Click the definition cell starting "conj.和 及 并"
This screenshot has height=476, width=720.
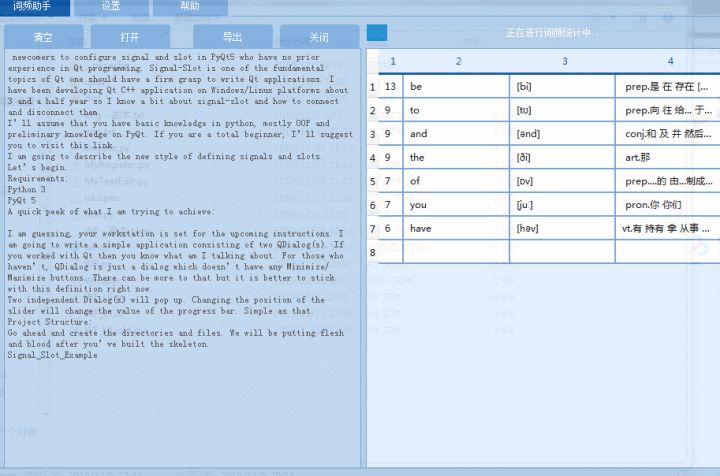pyautogui.click(x=668, y=134)
